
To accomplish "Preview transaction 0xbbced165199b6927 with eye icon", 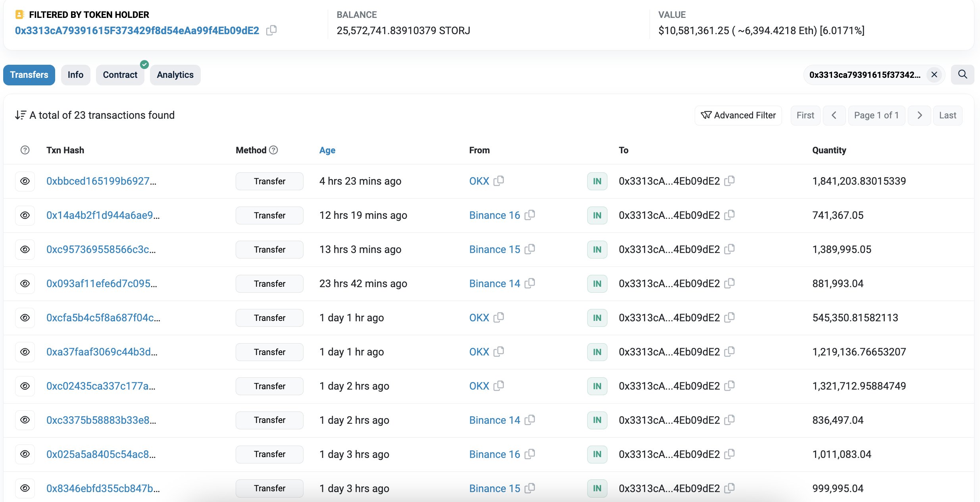I will 25,181.
